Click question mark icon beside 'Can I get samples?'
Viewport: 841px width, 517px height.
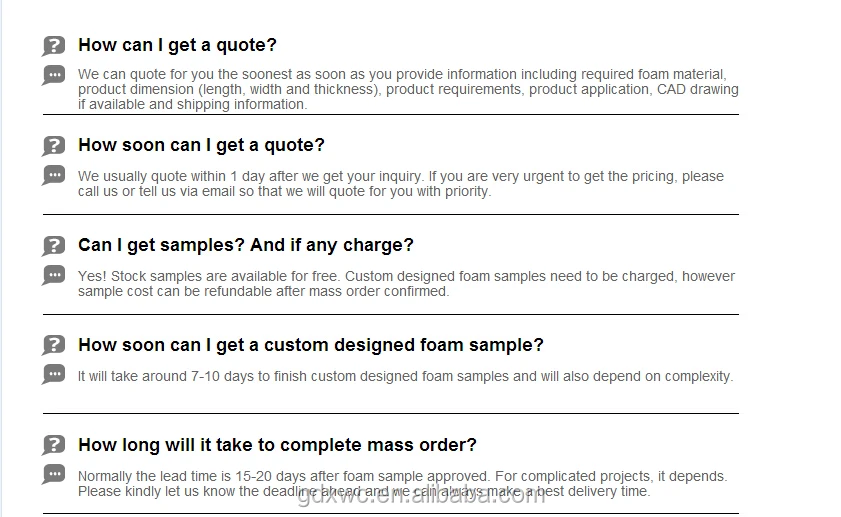(x=54, y=246)
